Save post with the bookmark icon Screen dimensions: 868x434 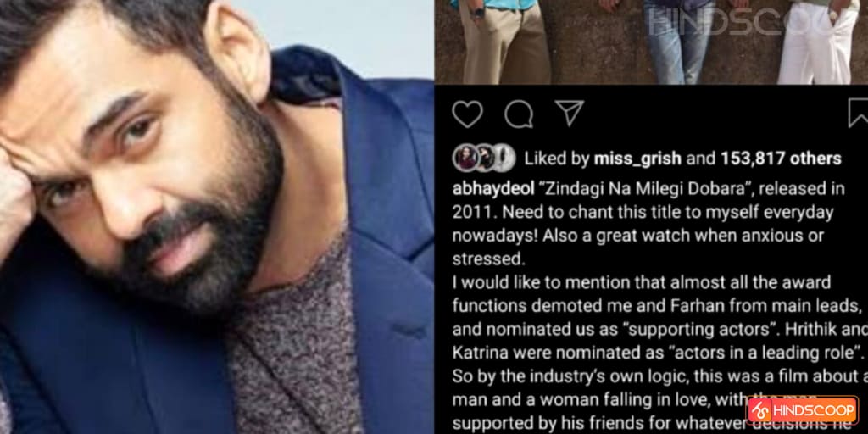858,114
